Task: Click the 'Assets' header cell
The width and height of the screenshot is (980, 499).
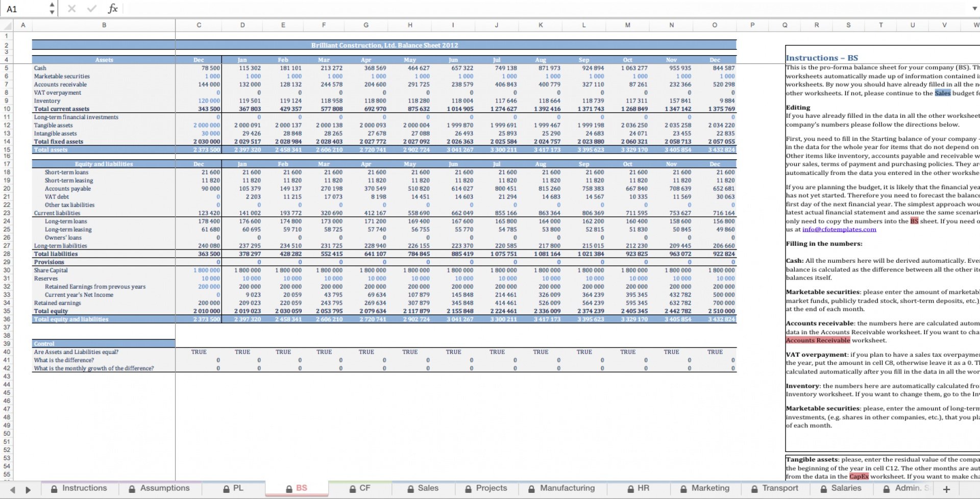Action: click(x=104, y=60)
